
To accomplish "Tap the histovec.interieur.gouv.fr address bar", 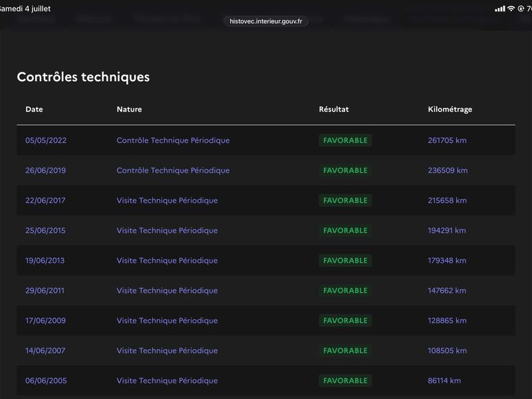I will [x=265, y=21].
